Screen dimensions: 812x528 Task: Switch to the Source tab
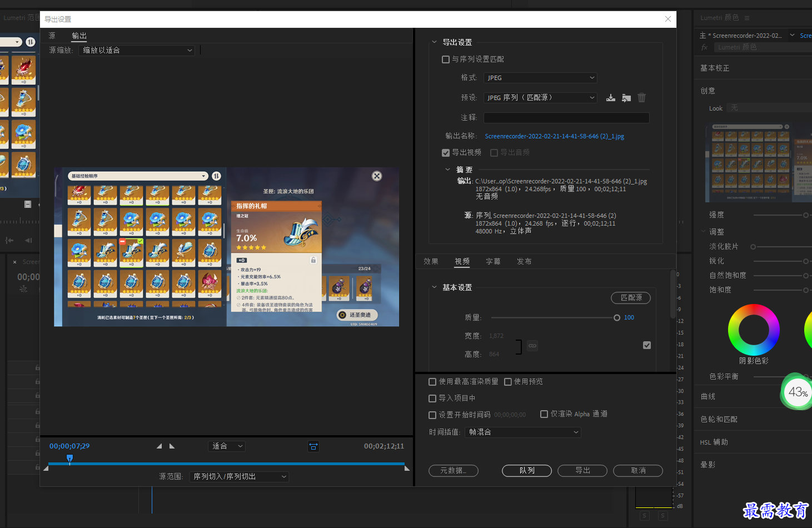(52, 36)
